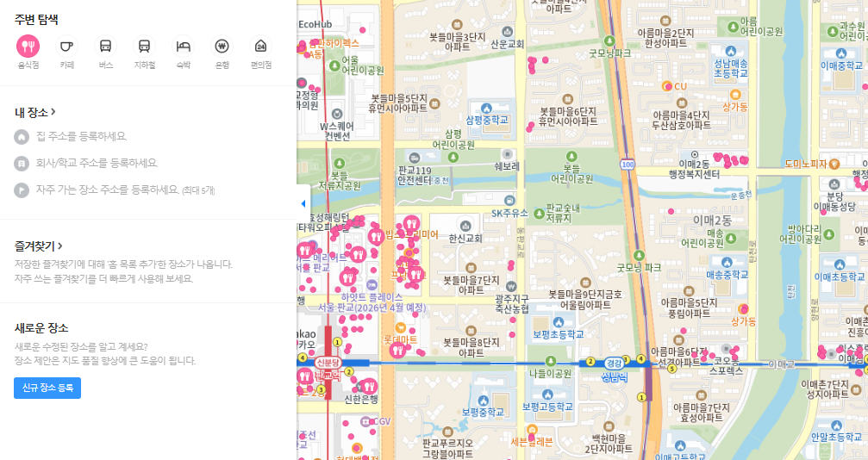Click the 세븐일레븐 store marker
This screenshot has width=868, height=460.
click(x=532, y=430)
